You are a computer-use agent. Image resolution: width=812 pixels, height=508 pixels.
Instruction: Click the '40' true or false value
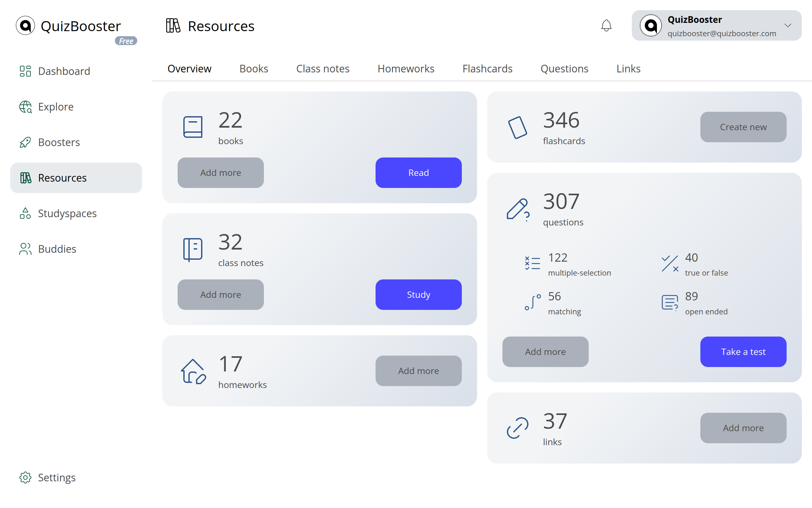pyautogui.click(x=691, y=258)
